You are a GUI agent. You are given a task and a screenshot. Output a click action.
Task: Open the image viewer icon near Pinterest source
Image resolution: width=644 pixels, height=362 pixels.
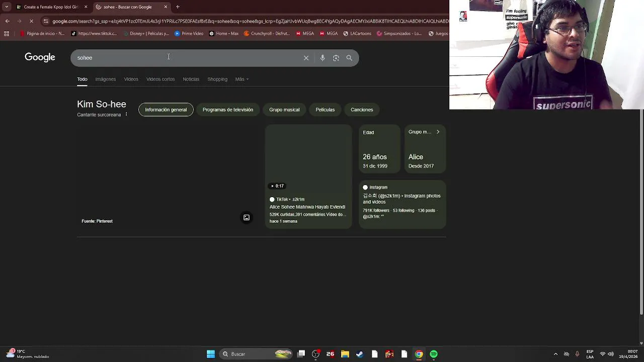click(x=247, y=218)
